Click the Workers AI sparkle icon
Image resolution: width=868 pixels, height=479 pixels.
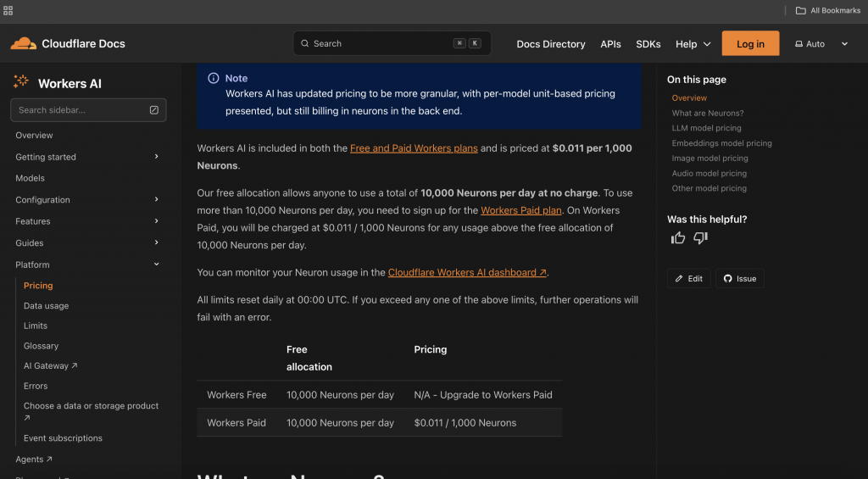[21, 82]
